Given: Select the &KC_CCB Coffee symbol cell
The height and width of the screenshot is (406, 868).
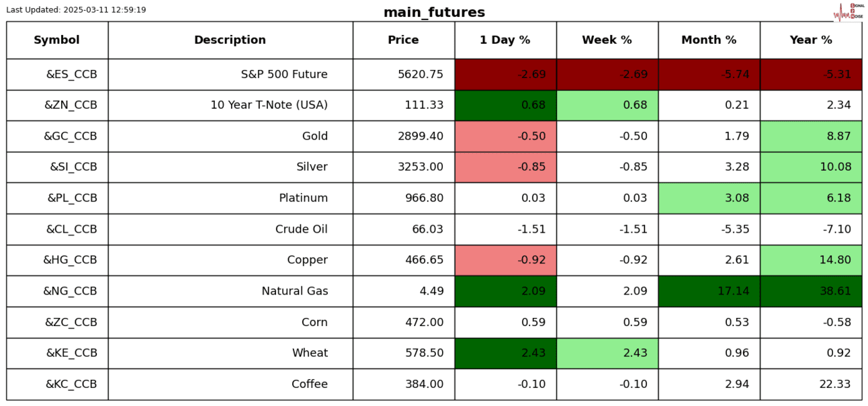Looking at the screenshot, I should coord(57,384).
